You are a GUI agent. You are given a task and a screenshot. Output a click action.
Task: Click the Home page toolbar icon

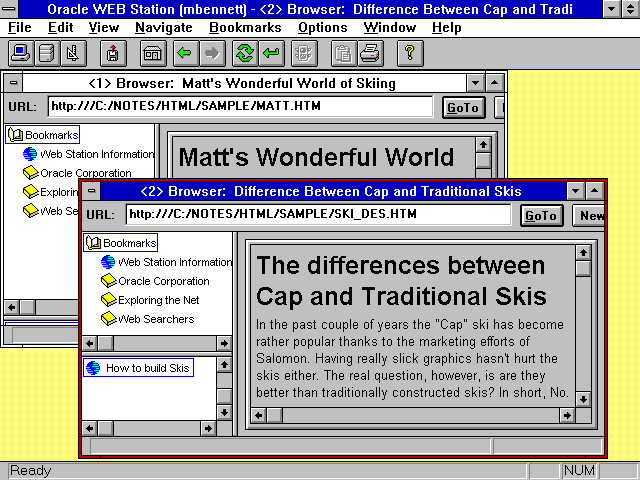pyautogui.click(x=153, y=53)
